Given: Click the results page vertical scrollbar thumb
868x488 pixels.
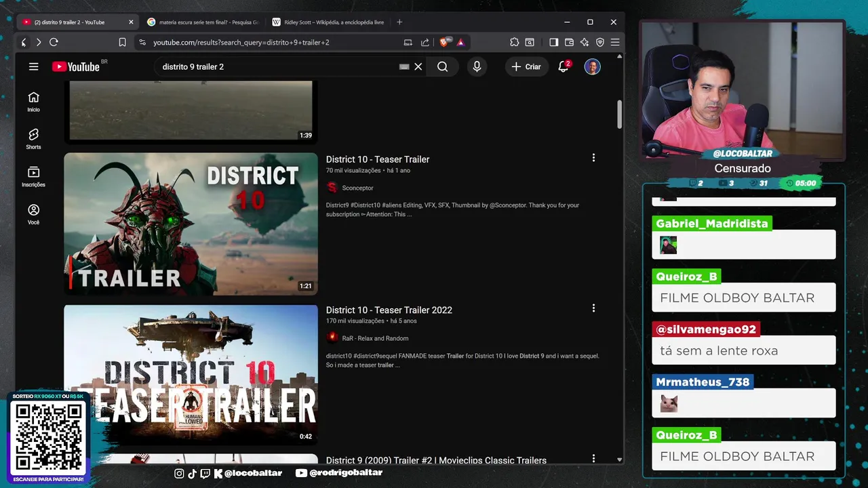Looking at the screenshot, I should (619, 115).
